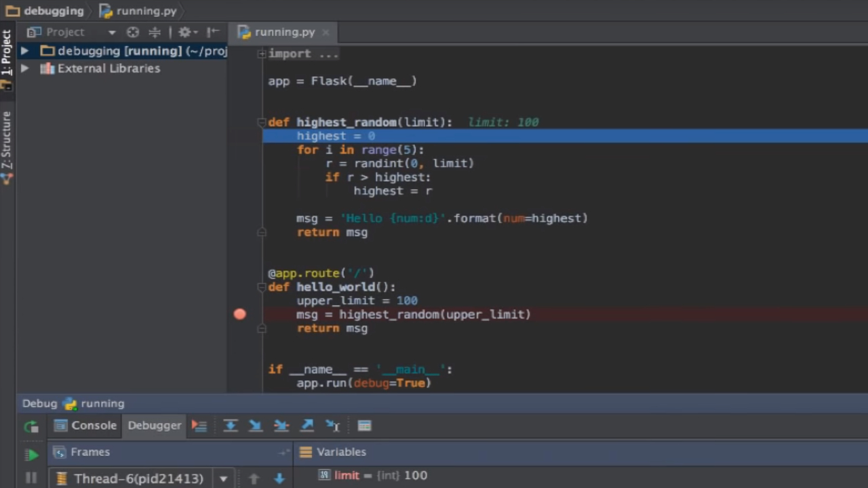Screen dimensions: 868x488
Task: Step Over the current line in debugger
Action: (x=231, y=425)
